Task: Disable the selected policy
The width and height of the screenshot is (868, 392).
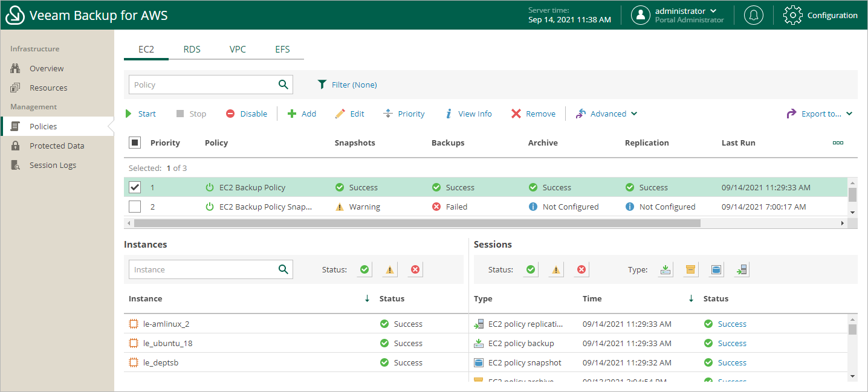Action: point(247,114)
